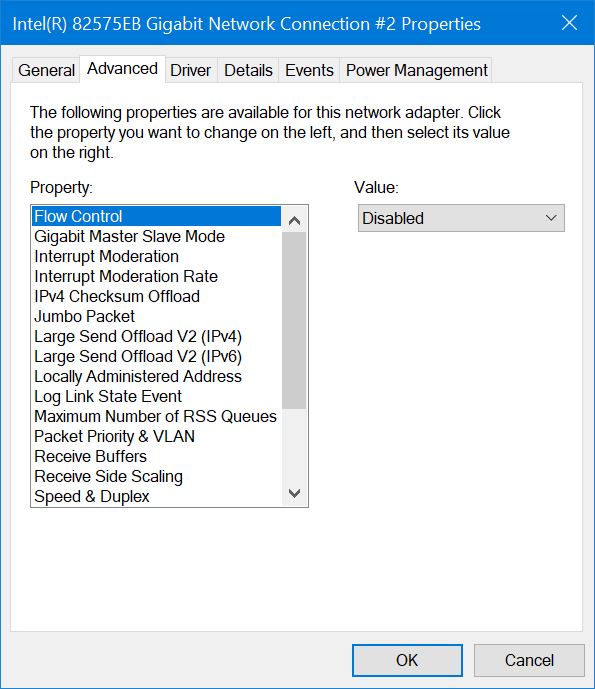Pick Locally Administered Address
Screen dimensions: 595x689
(x=156, y=376)
